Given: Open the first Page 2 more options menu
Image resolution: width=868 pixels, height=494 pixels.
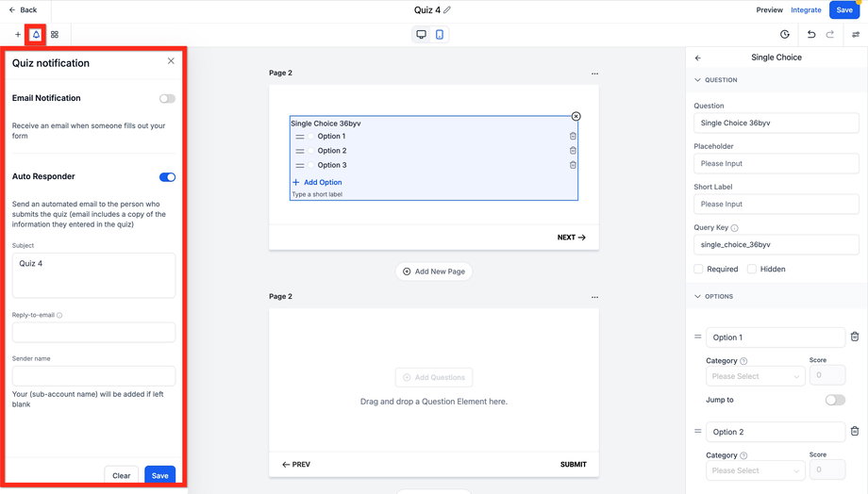Looking at the screenshot, I should 594,74.
